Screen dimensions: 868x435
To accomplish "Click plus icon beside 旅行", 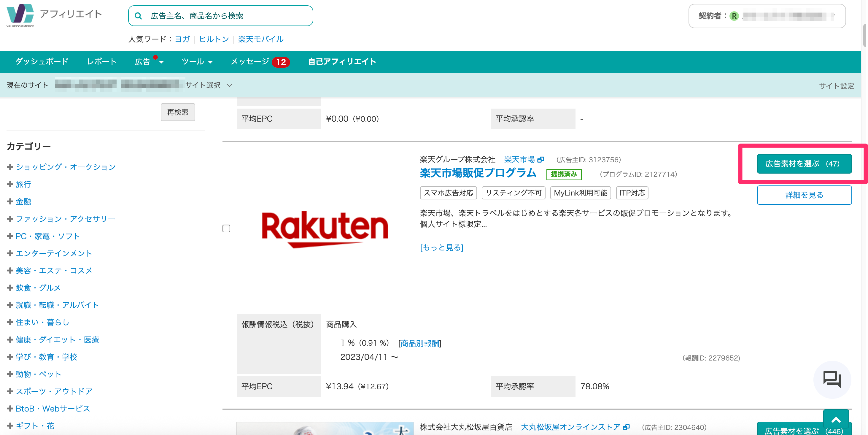I will (10, 184).
